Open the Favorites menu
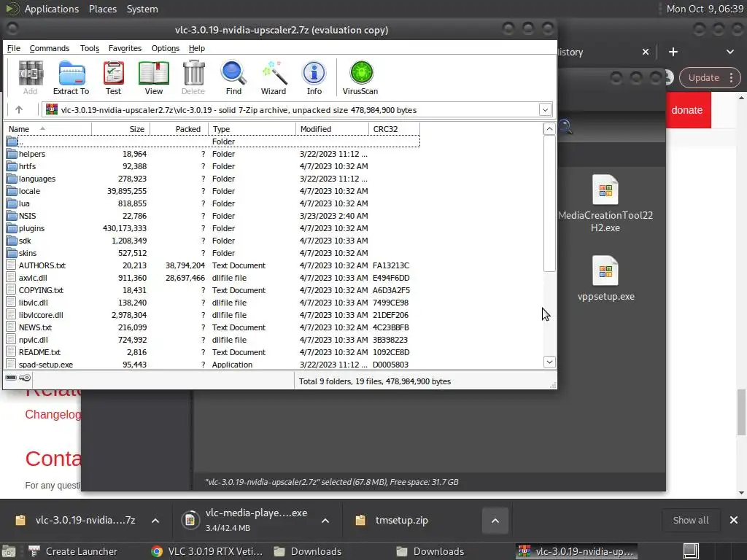747x560 pixels. (x=125, y=48)
